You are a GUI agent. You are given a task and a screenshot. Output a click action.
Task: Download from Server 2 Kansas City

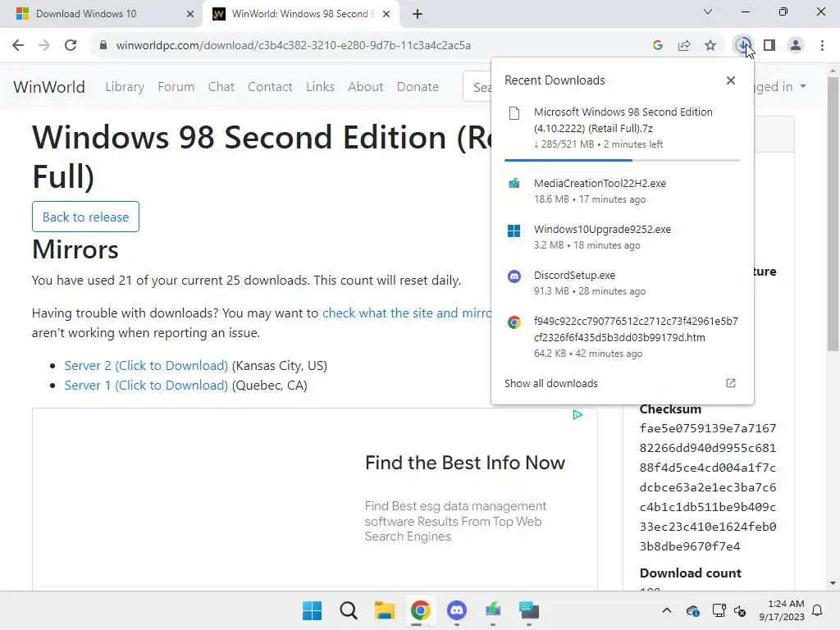[146, 365]
